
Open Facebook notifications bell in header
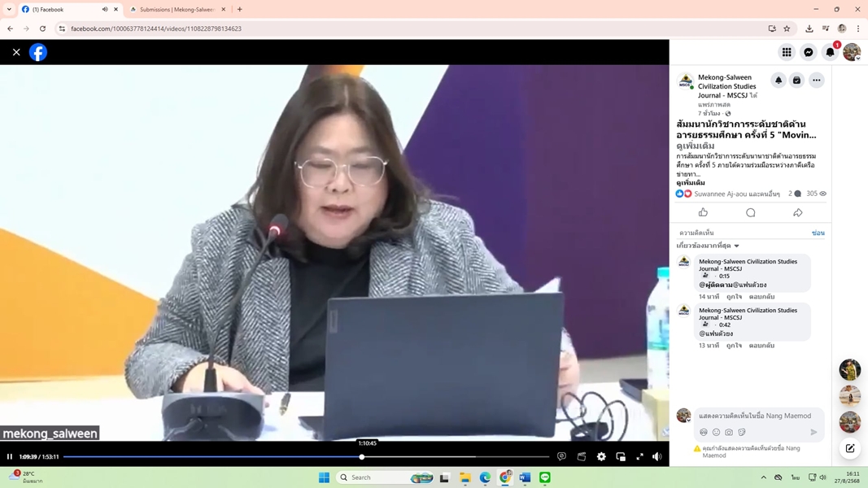pyautogui.click(x=830, y=52)
